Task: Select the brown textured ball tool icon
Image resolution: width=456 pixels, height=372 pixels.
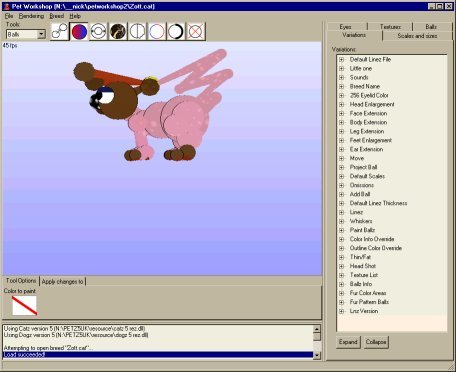Action: (x=118, y=32)
